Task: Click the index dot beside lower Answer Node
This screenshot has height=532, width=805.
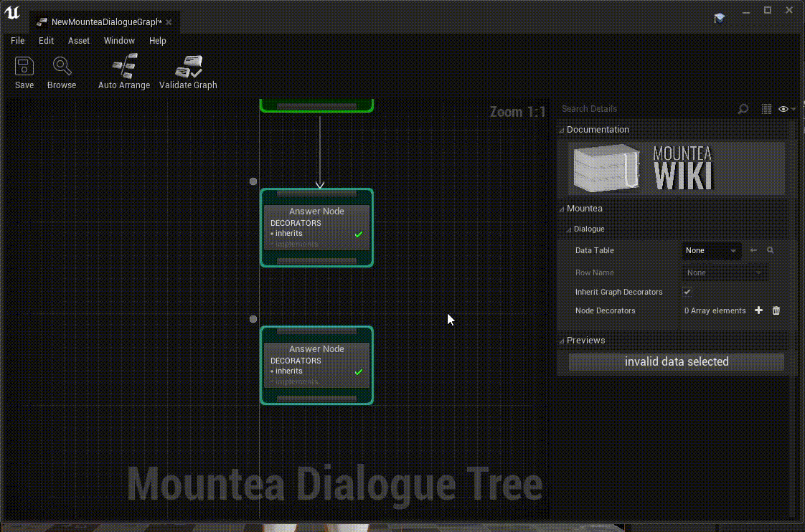Action: tap(253, 319)
